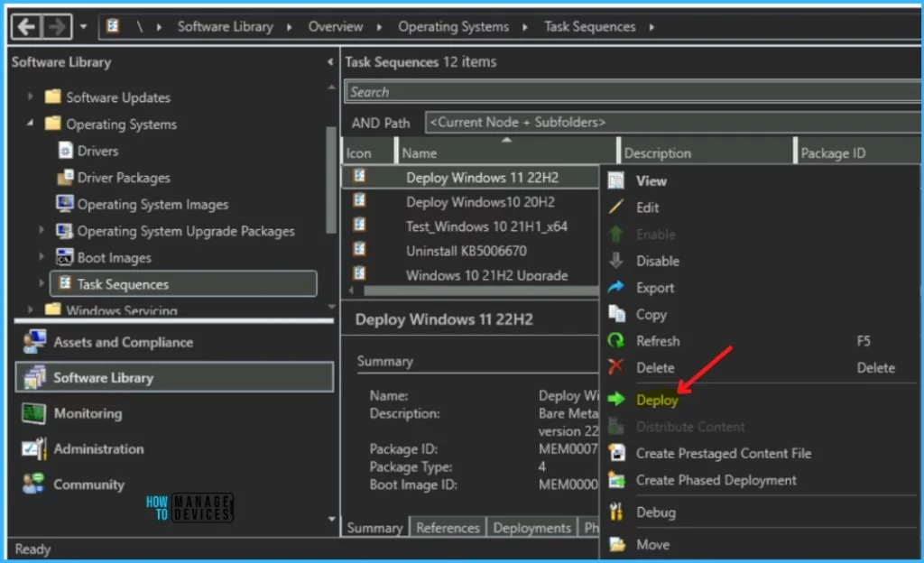Click the Operating Systems folder icon
The width and height of the screenshot is (924, 563).
(x=53, y=124)
